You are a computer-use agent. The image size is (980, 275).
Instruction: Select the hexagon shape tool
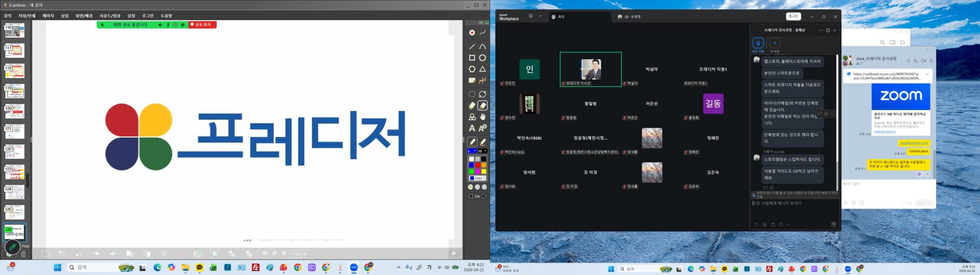(x=472, y=69)
